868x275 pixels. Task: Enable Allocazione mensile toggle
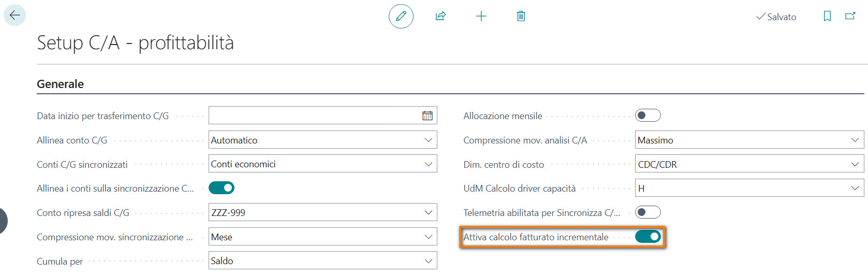(x=648, y=115)
